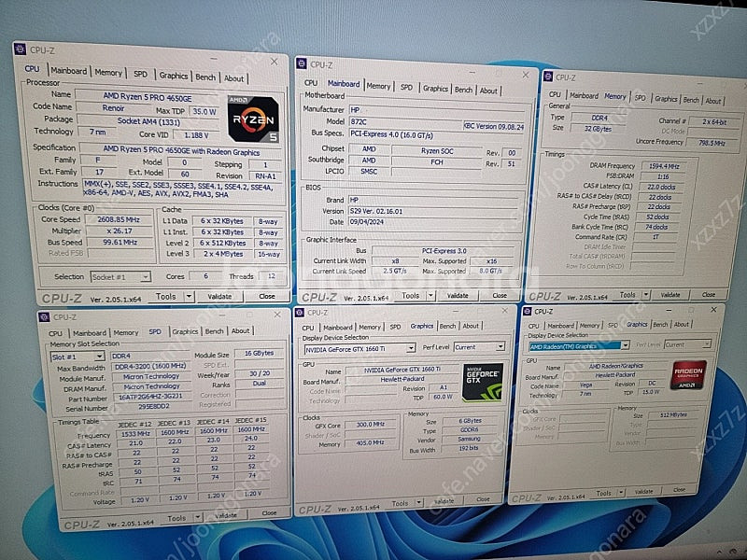This screenshot has height=560, width=747.
Task: Click the Tools dropdown arrow in the CPU tab window
Action: [190, 297]
